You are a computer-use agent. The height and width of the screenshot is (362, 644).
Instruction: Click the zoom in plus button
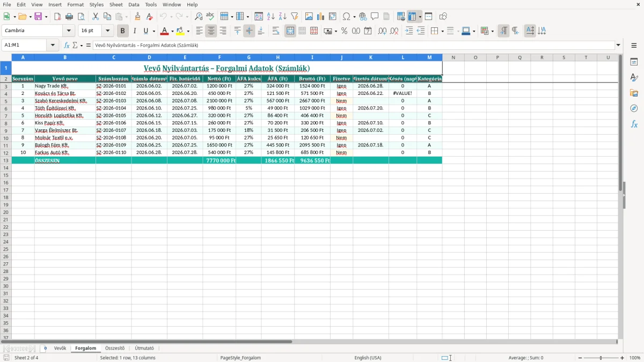623,358
